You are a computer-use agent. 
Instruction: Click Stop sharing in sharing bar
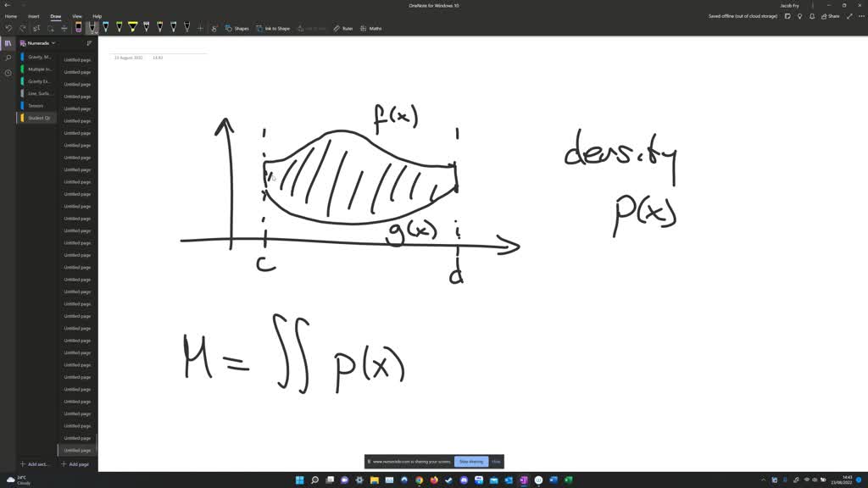(x=471, y=462)
